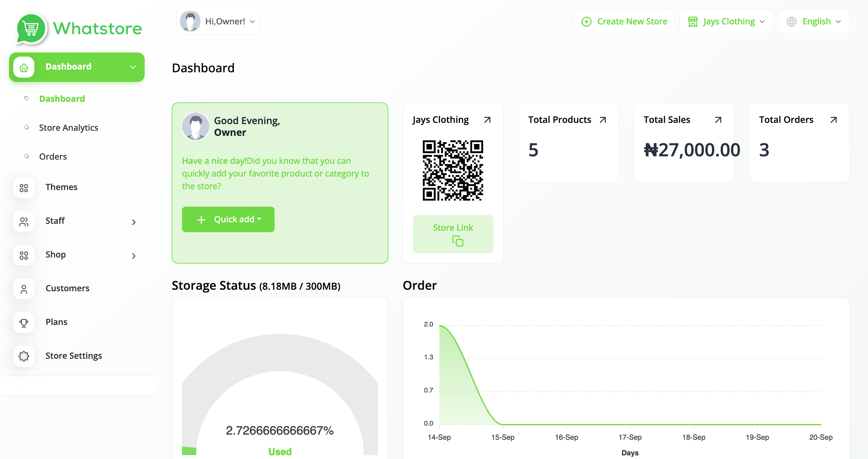Click the Quick add button
The height and width of the screenshot is (459, 868).
click(x=228, y=219)
